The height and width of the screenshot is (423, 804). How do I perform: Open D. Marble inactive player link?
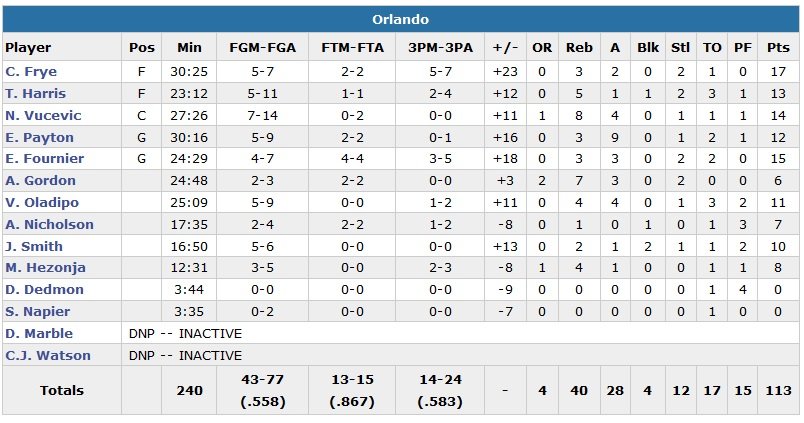39,334
